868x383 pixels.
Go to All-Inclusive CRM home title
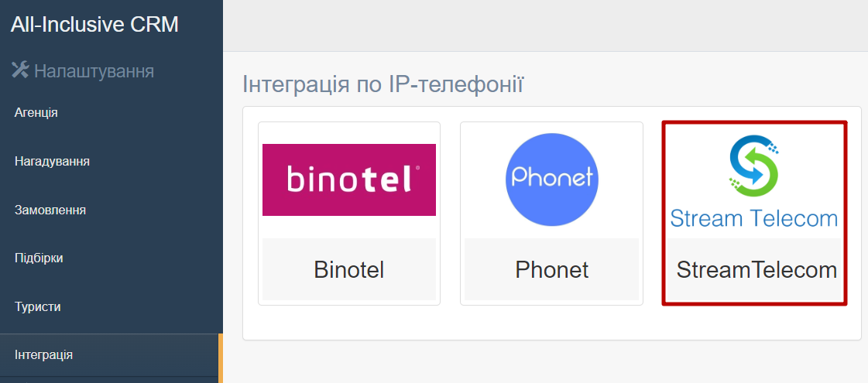94,24
